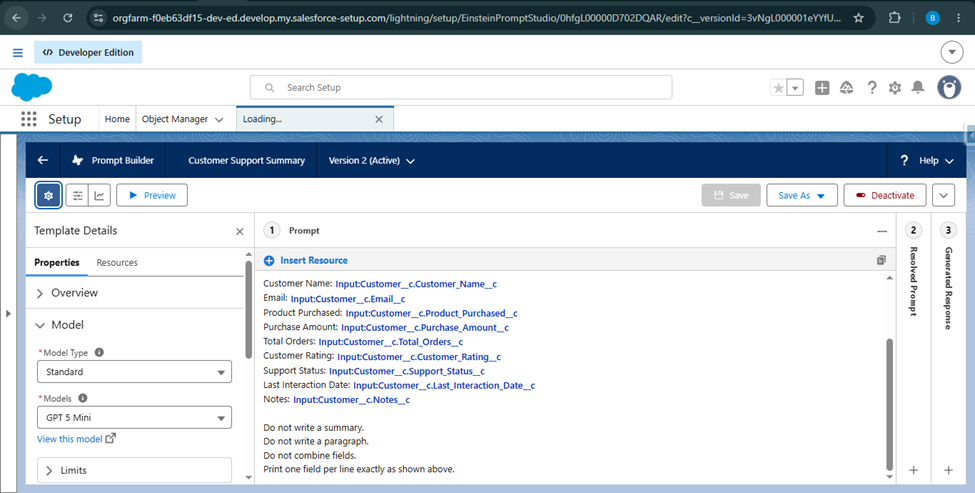Open the Chrome three-dot menu
The width and height of the screenshot is (975, 493).
958,18
